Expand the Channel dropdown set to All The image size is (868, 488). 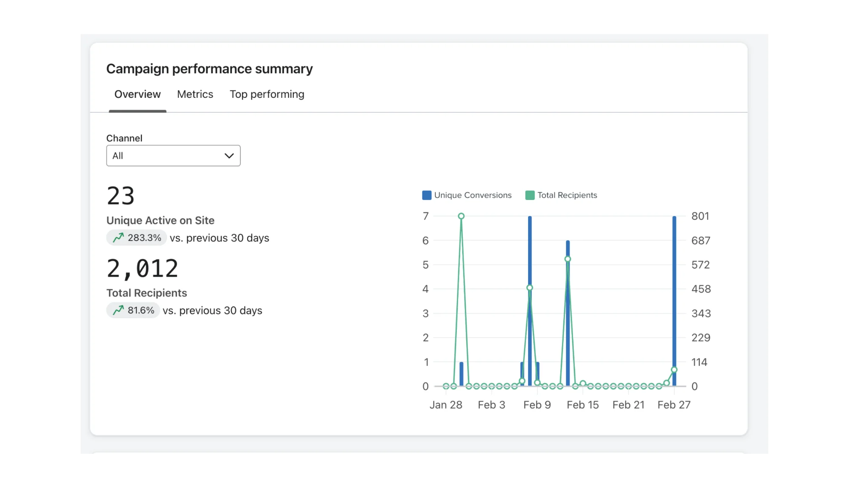click(173, 155)
